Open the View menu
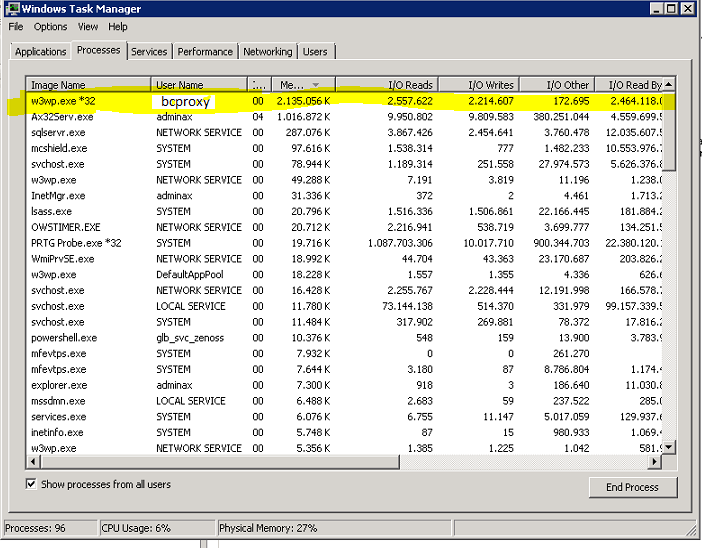Viewport: 702px width, 548px height. [x=88, y=27]
